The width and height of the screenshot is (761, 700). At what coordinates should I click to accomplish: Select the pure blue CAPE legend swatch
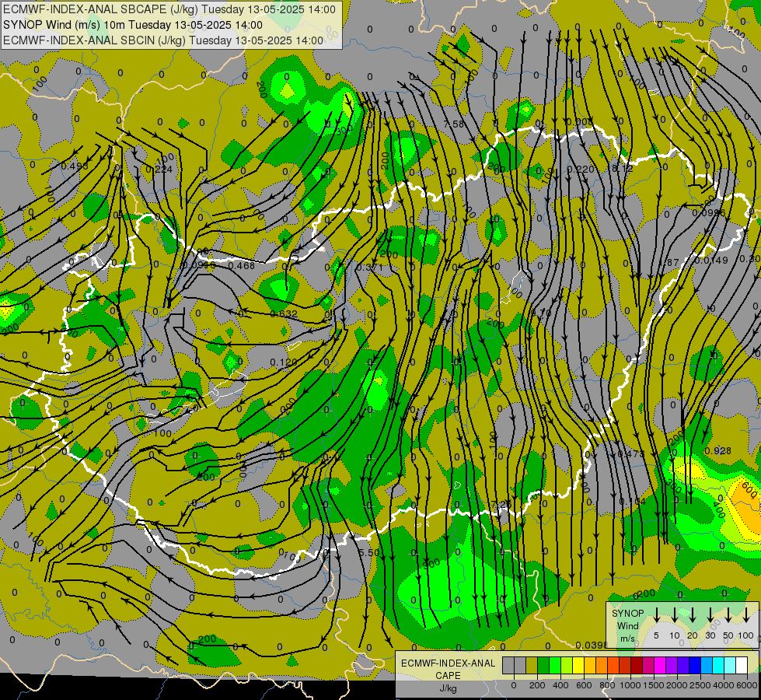(694, 666)
